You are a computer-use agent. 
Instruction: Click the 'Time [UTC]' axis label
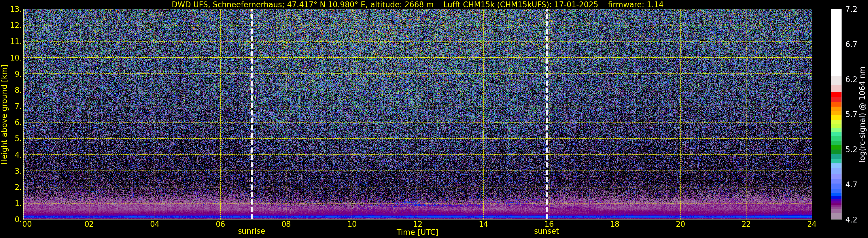pos(417,232)
